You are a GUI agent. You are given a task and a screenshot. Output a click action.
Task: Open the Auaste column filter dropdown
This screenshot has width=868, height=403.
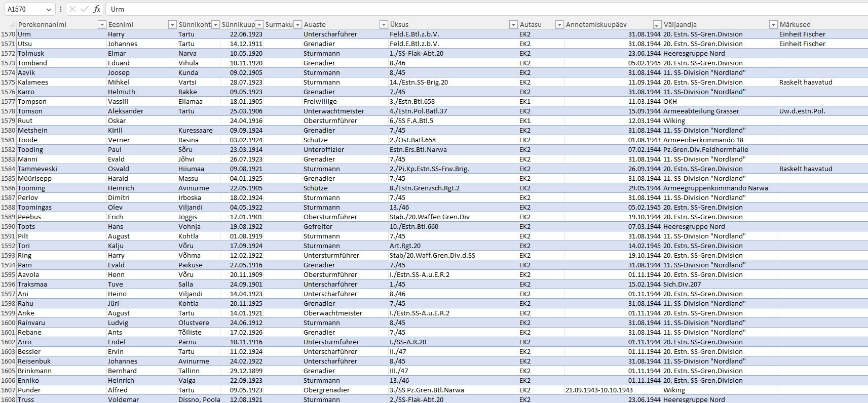coord(384,24)
